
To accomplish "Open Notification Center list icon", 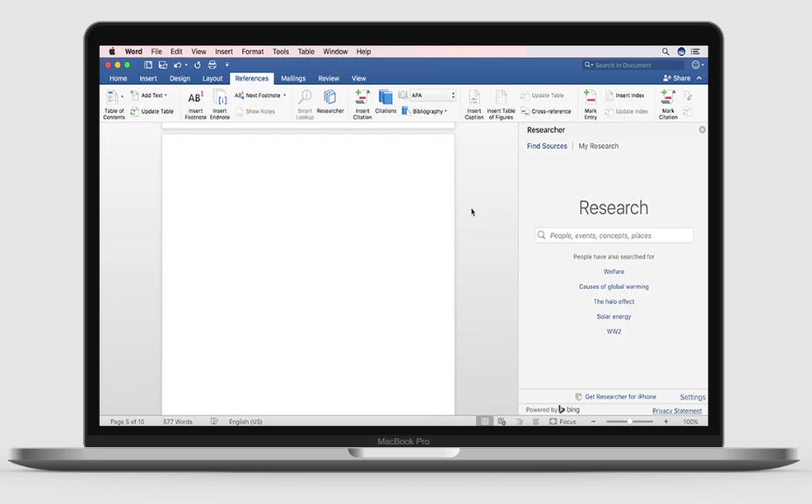I will coord(695,52).
